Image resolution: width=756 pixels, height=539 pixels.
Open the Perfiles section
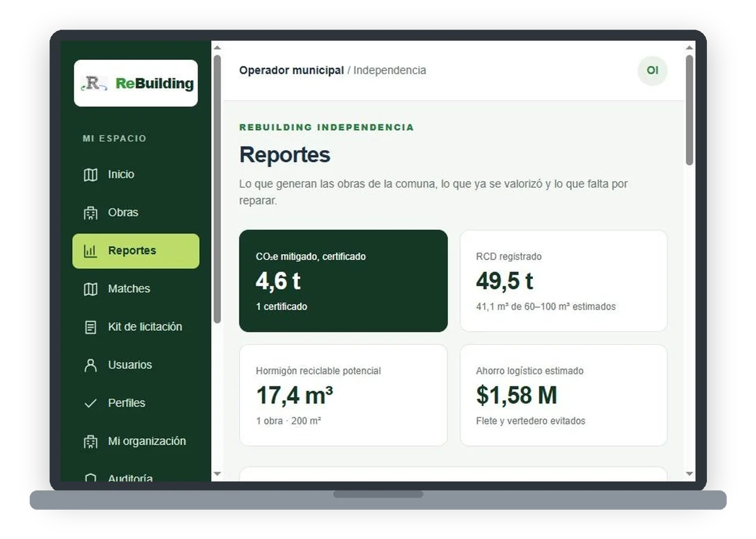click(135, 403)
